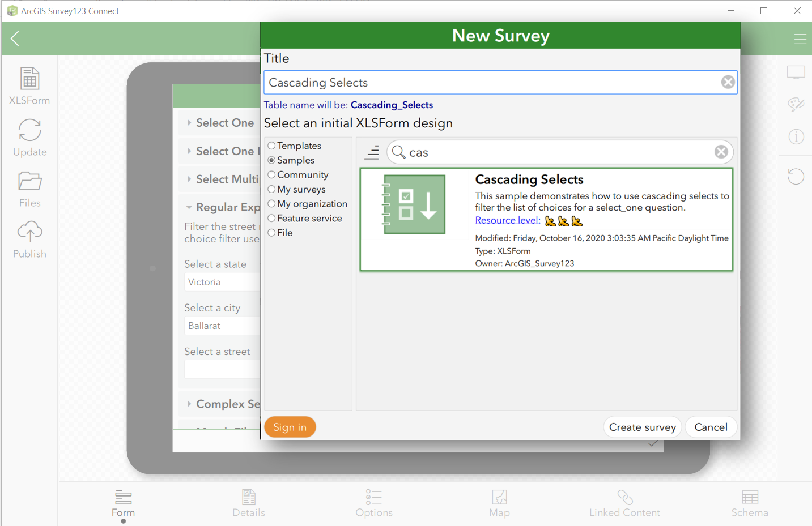Choose the File radio option
This screenshot has height=526, width=812.
coord(271,233)
